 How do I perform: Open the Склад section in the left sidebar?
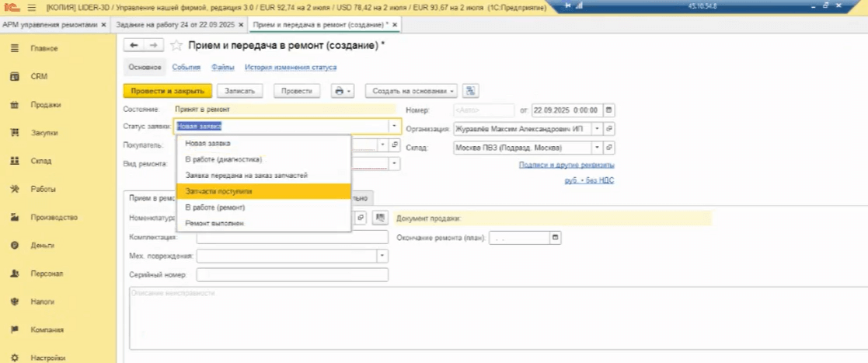(40, 161)
